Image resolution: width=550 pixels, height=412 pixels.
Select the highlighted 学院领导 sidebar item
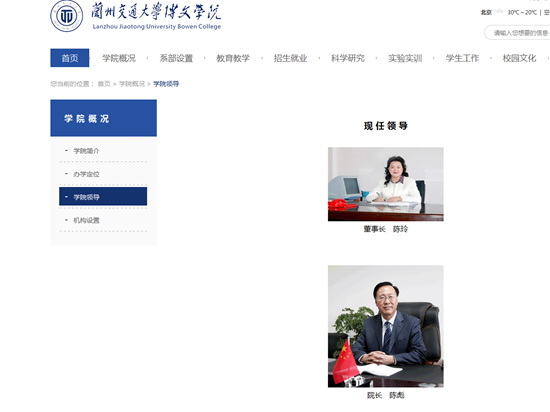(103, 196)
